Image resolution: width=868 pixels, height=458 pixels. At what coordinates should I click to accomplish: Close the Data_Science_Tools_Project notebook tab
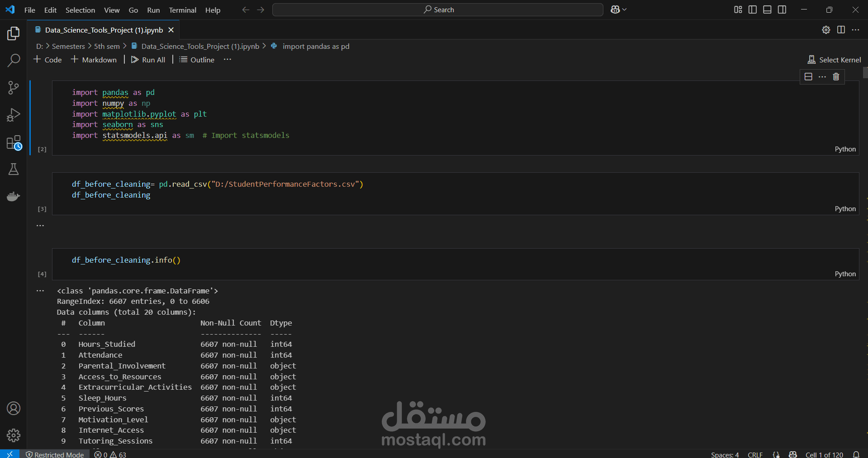point(171,30)
